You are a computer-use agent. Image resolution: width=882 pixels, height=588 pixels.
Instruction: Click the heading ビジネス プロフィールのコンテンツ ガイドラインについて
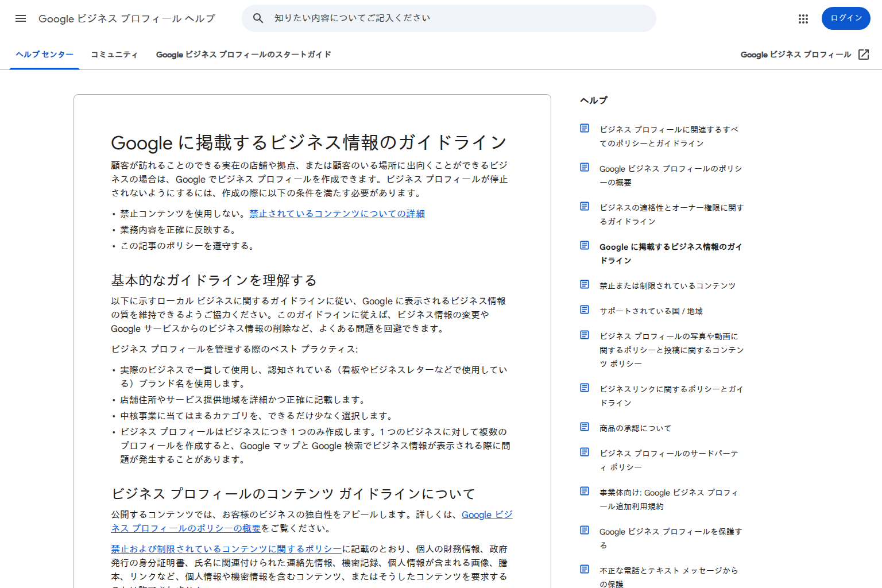tap(293, 493)
